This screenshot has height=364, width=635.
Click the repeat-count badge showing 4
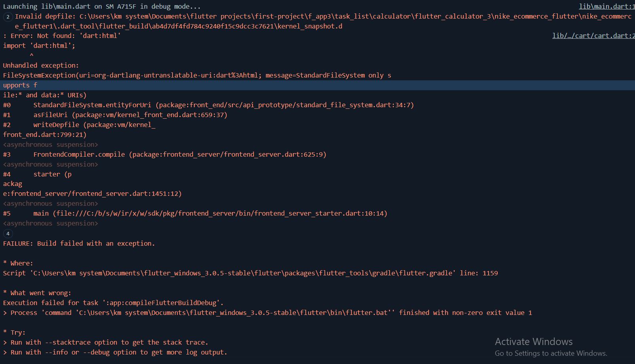(8, 233)
